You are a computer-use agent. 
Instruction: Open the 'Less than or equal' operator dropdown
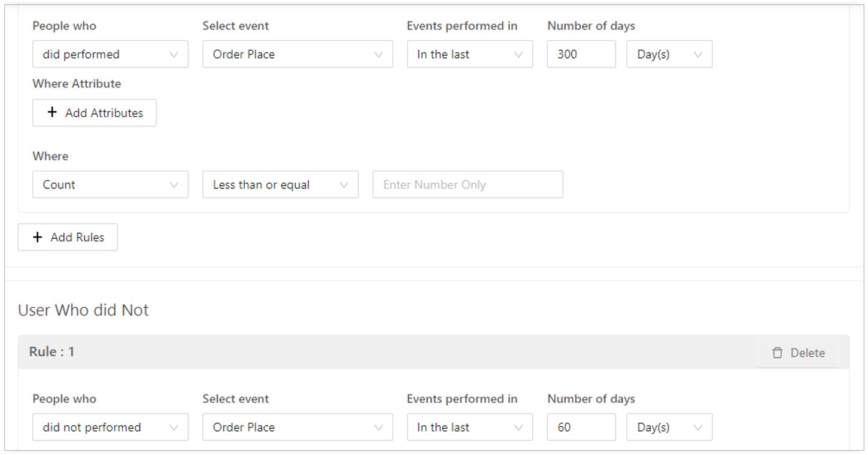[280, 184]
